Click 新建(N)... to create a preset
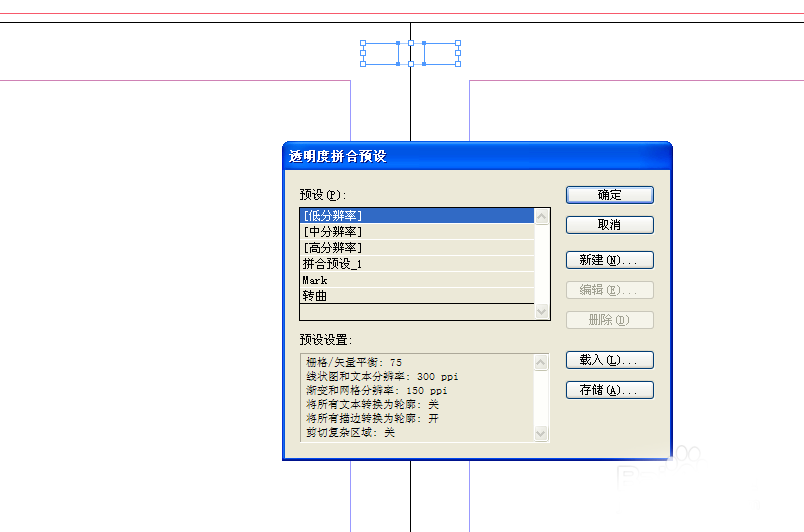The image size is (804, 532). [610, 260]
